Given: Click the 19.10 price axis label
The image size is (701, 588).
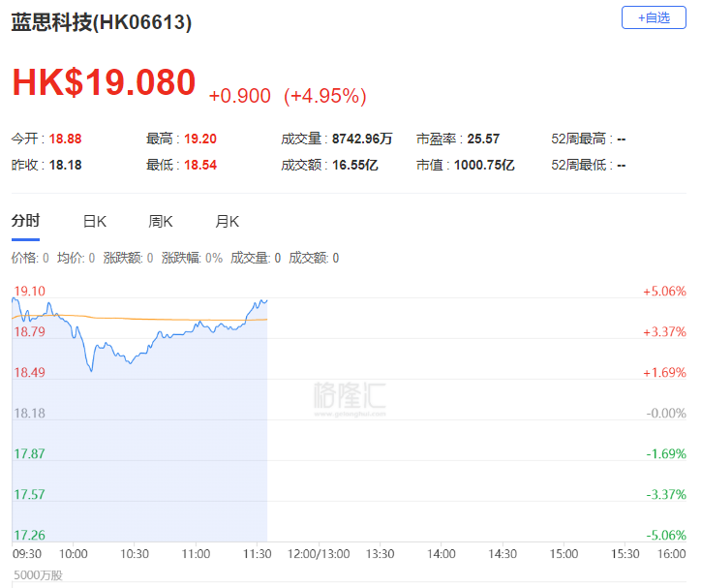Looking at the screenshot, I should tap(29, 291).
